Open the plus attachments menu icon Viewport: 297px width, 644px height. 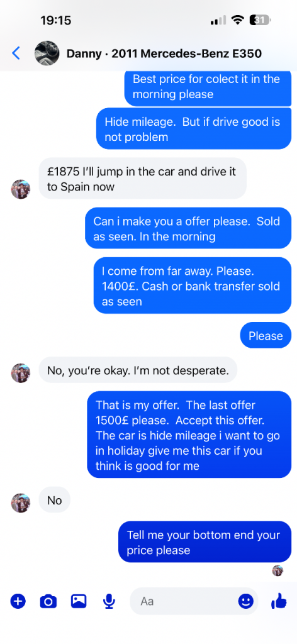[x=18, y=601]
